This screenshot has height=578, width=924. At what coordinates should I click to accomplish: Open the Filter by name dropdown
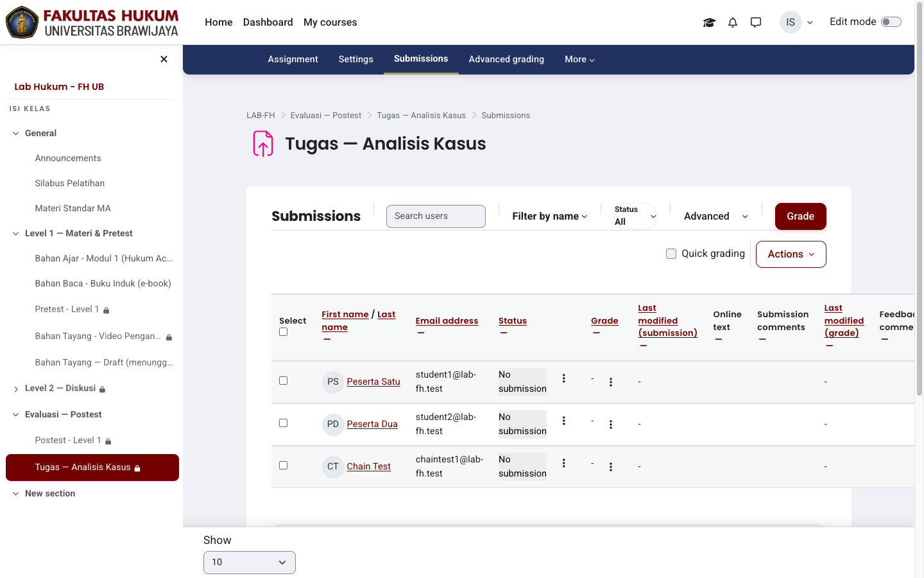[x=550, y=216]
